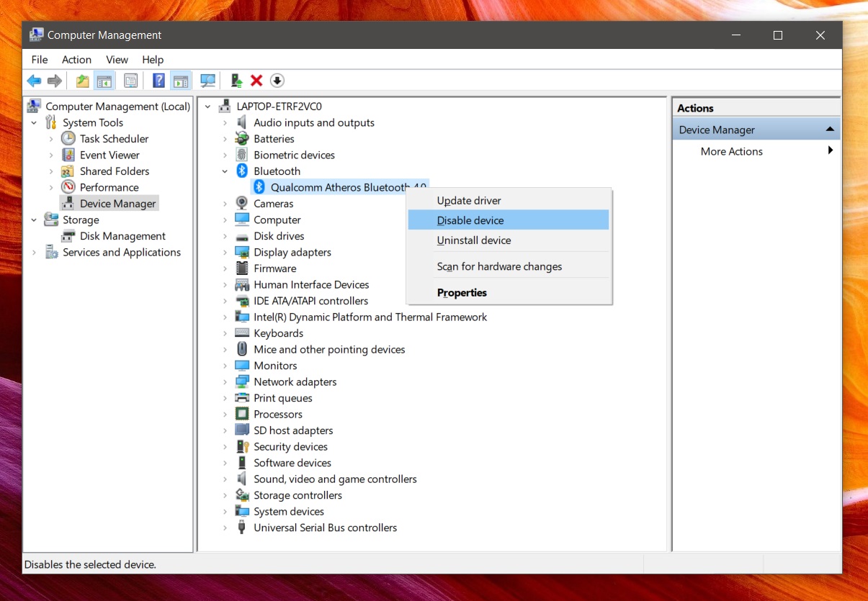868x601 pixels.
Task: Click the Firmware chip icon
Action: tap(242, 268)
